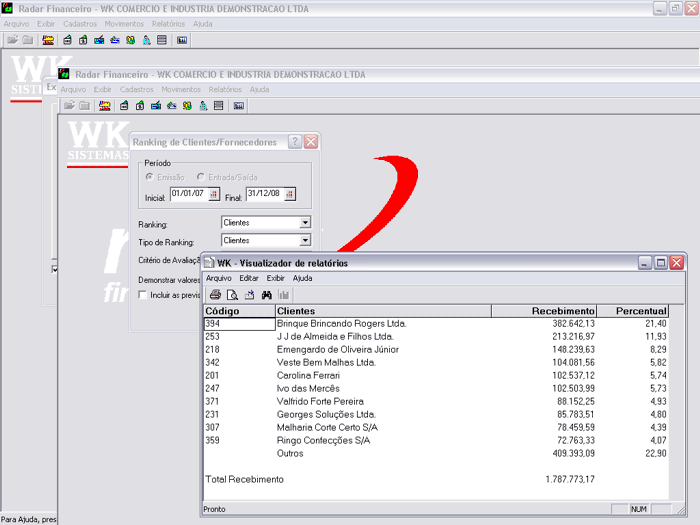Screen dimensions: 700x525
Task: Click the Print icon in report viewer
Action: (x=215, y=295)
